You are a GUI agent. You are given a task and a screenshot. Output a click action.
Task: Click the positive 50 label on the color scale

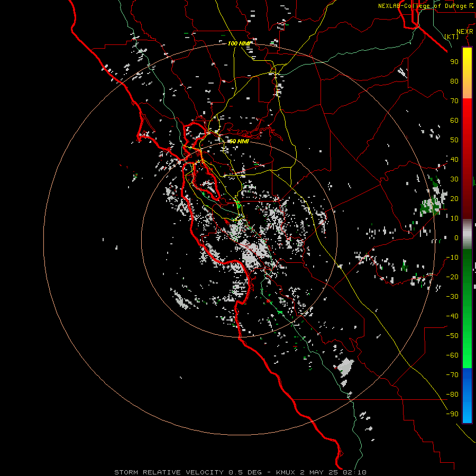click(454, 140)
